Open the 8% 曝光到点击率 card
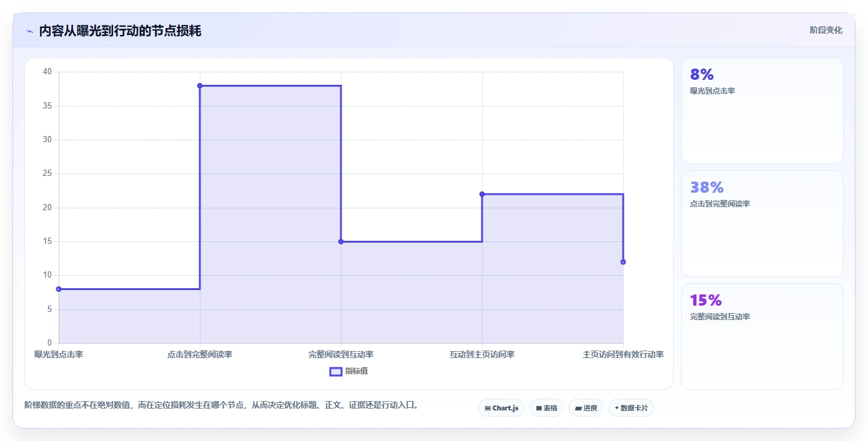The height and width of the screenshot is (441, 868). click(x=762, y=111)
